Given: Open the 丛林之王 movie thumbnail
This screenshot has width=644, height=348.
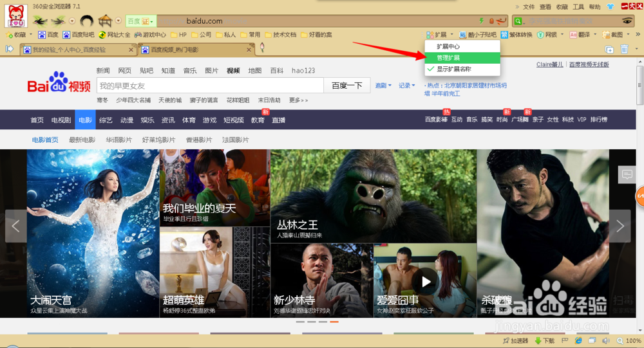Looking at the screenshot, I should point(374,196).
